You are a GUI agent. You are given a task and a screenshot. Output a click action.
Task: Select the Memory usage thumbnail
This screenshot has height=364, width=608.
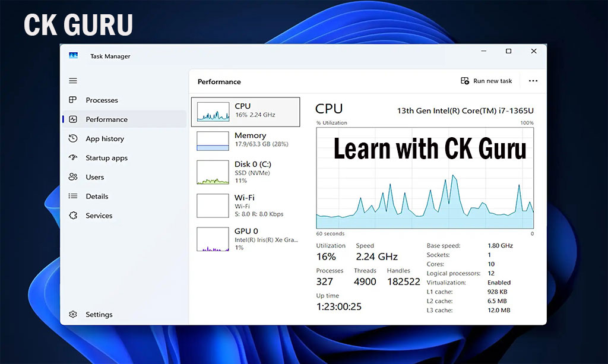pos(213,141)
